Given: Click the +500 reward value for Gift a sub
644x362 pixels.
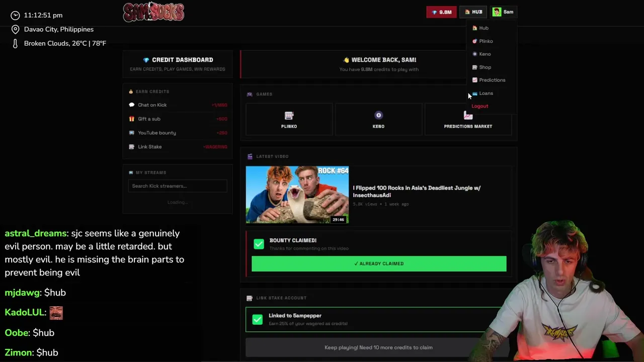Looking at the screenshot, I should point(222,119).
